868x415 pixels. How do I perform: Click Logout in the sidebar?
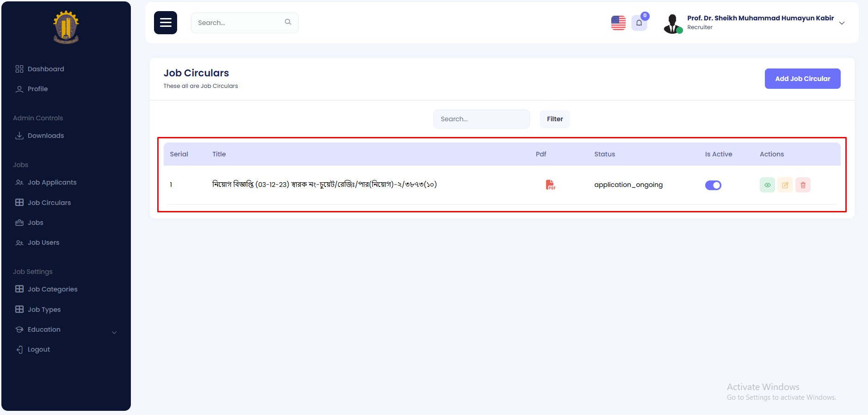39,349
